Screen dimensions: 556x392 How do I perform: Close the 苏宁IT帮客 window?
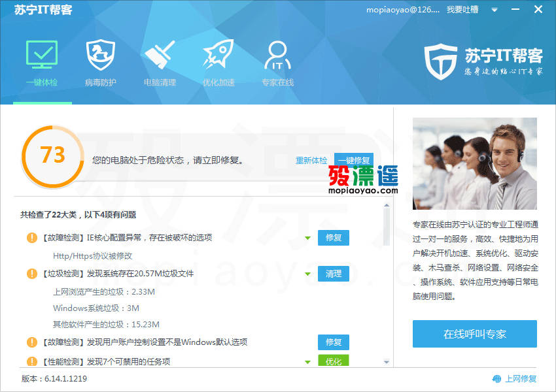[x=538, y=10]
